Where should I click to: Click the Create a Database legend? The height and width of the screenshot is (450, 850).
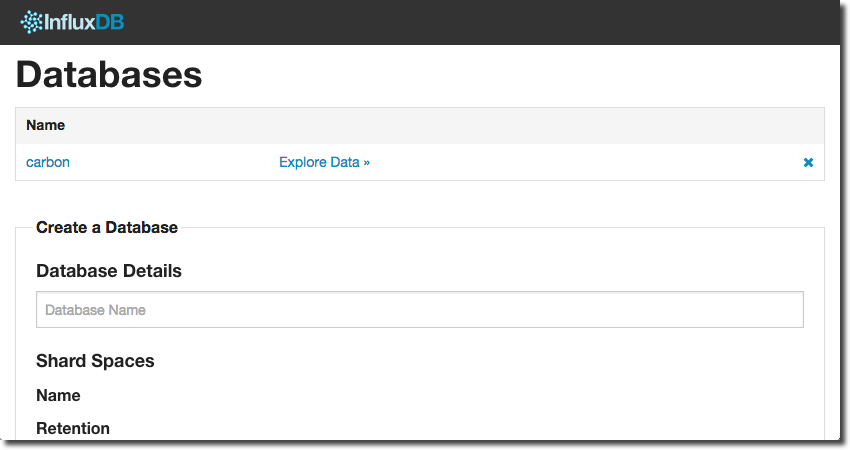107,227
